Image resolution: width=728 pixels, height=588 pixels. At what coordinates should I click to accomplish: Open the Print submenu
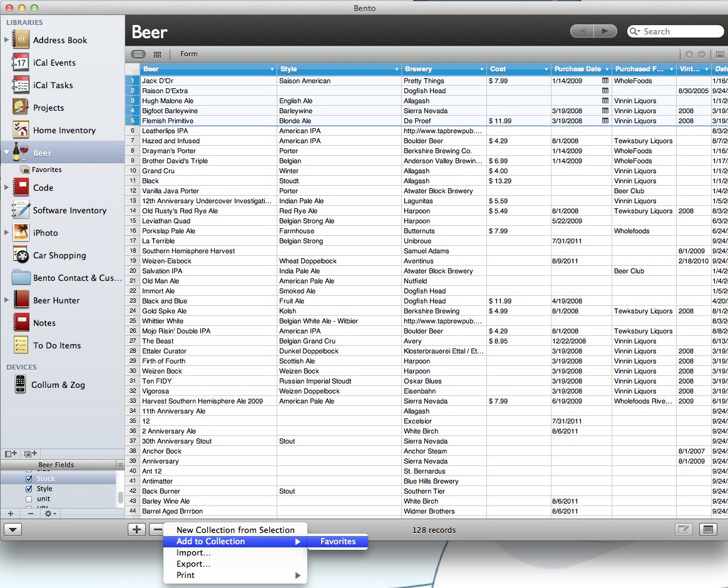[235, 575]
